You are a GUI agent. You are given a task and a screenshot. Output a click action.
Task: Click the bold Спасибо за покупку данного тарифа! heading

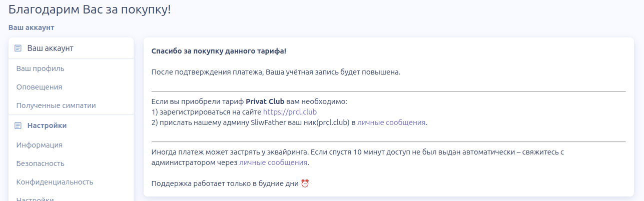[x=219, y=51]
